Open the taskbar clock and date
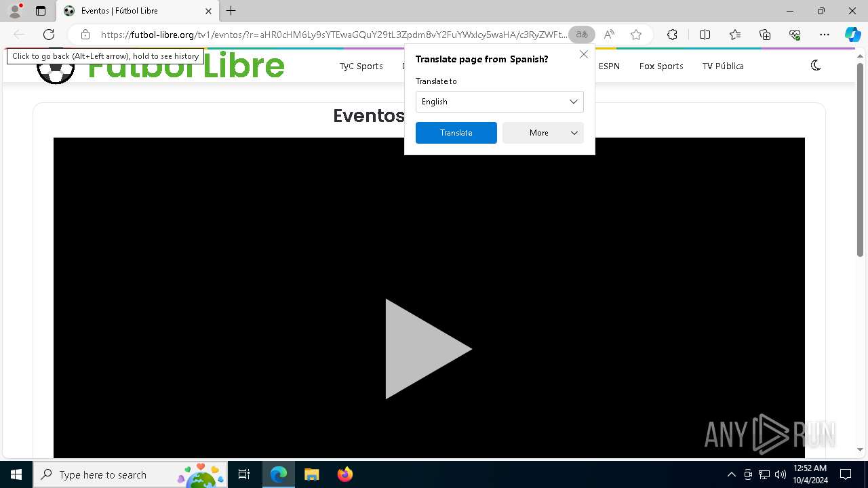Image resolution: width=868 pixels, height=488 pixels. (x=810, y=474)
